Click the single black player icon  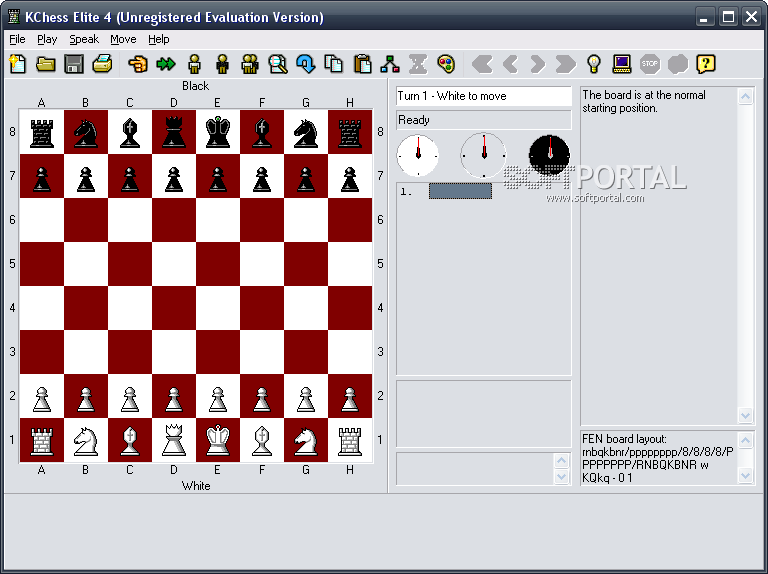(x=222, y=64)
